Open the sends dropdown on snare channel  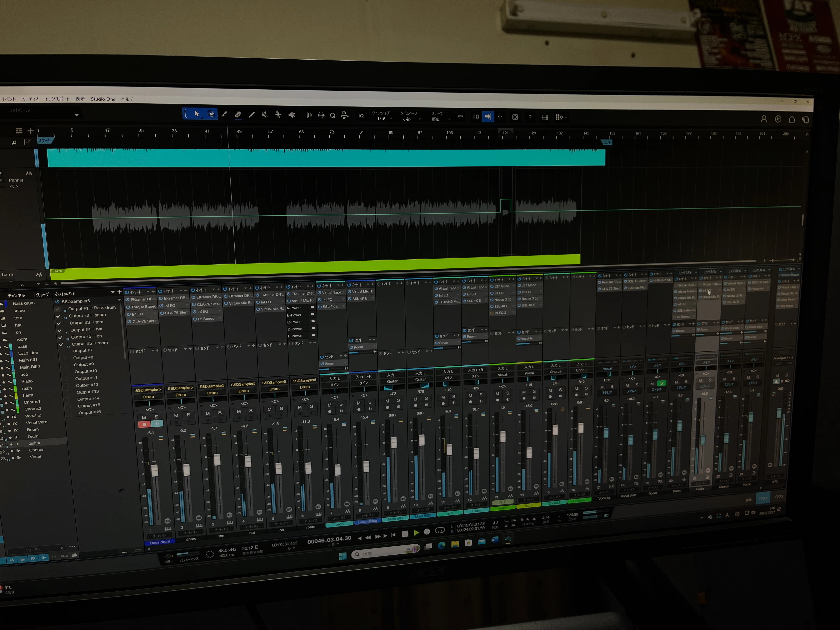(x=185, y=349)
